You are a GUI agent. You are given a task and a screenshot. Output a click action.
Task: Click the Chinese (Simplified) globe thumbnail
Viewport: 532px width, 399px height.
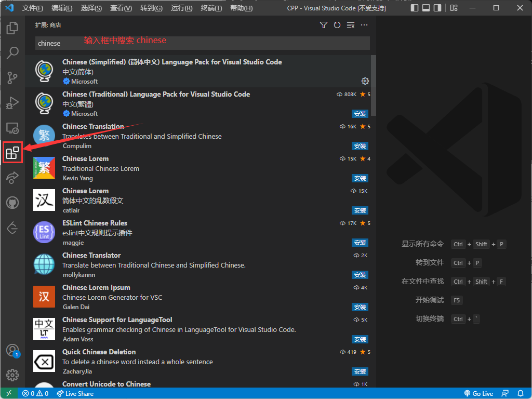pos(44,71)
